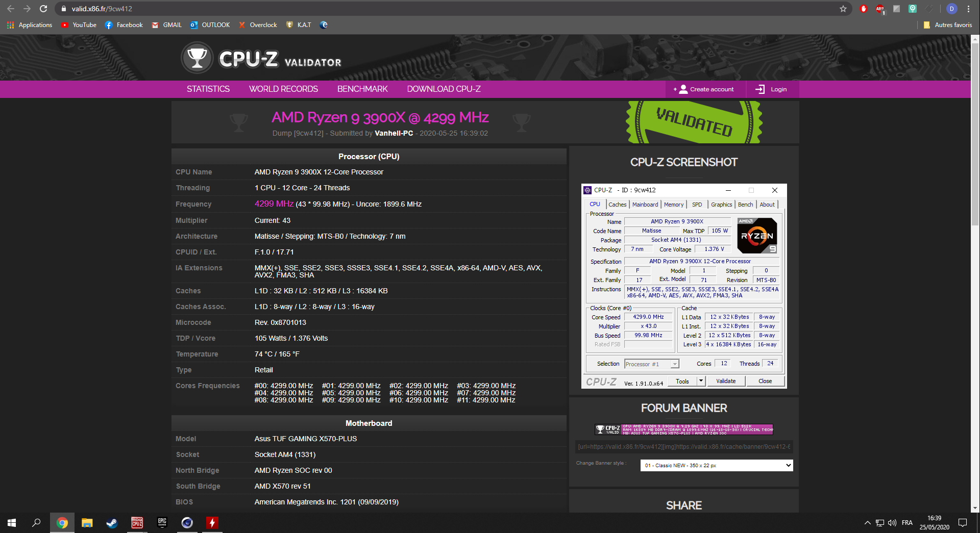Image resolution: width=980 pixels, height=533 pixels.
Task: Open the notification center icon
Action: [963, 523]
